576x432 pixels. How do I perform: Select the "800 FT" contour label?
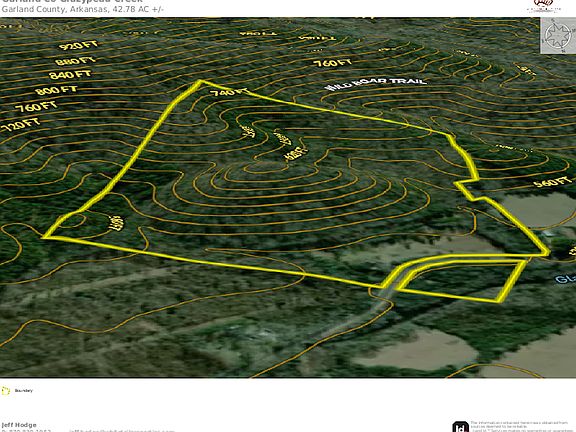[56, 90]
